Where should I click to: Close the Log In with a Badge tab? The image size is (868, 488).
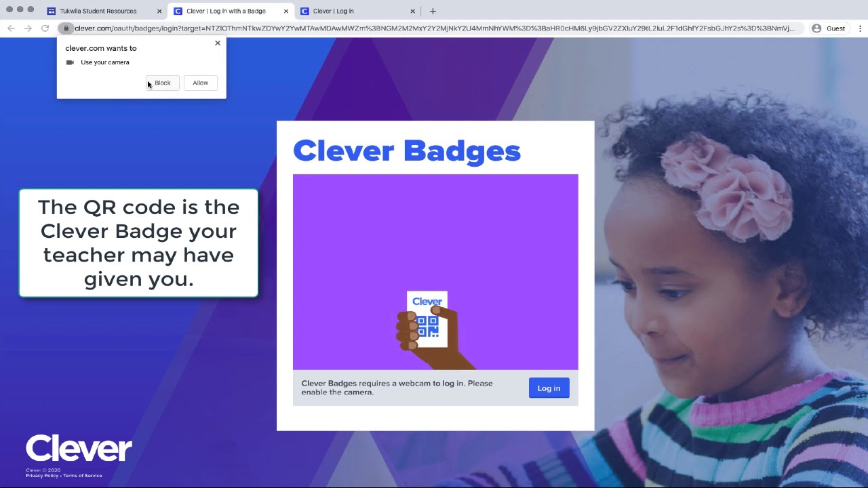pos(286,11)
